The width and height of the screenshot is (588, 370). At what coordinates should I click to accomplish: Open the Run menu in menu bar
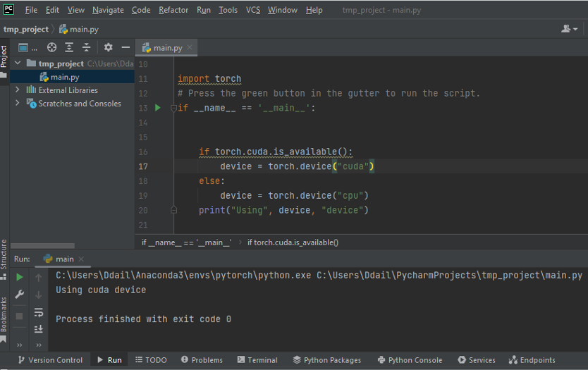(x=204, y=10)
